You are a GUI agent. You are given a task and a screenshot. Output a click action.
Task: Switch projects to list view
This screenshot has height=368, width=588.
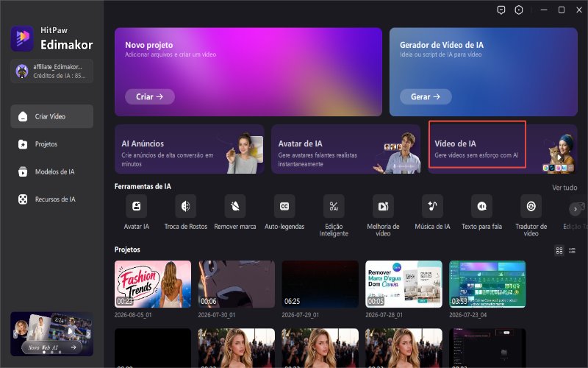[572, 250]
